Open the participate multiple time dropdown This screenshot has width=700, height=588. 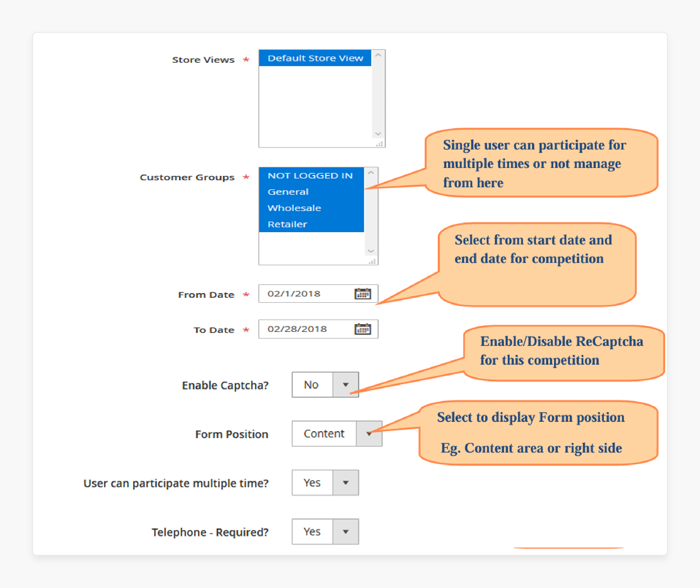point(325,482)
